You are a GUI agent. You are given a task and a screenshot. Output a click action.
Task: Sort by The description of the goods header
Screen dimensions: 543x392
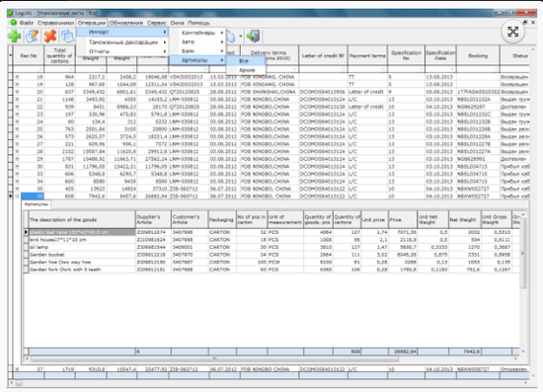pyautogui.click(x=82, y=219)
